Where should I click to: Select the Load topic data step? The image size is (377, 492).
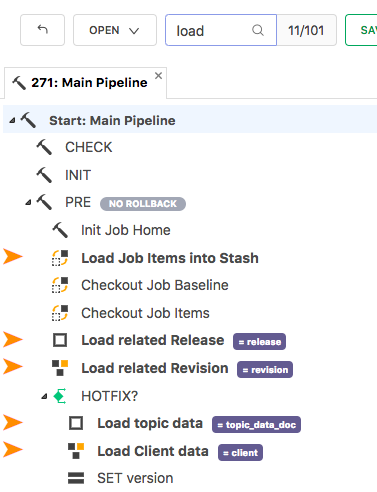[x=150, y=423]
